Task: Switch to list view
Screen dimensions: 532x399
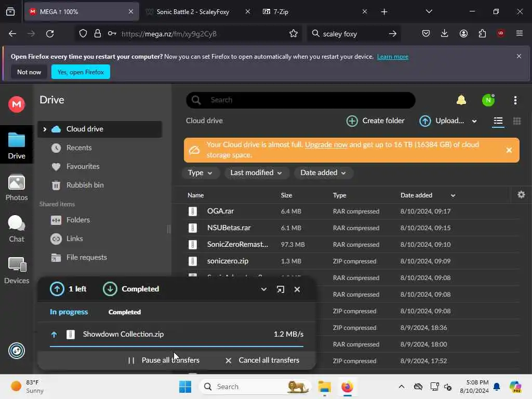Action: tap(498, 121)
